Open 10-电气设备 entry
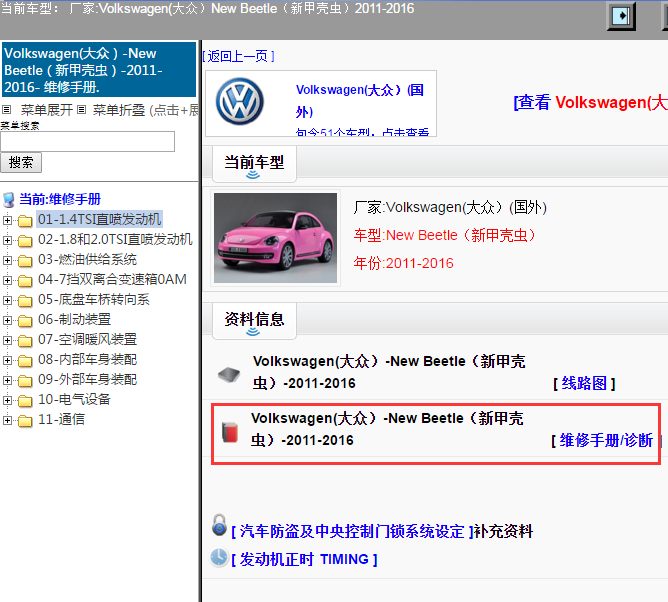The image size is (668, 602). tap(75, 400)
